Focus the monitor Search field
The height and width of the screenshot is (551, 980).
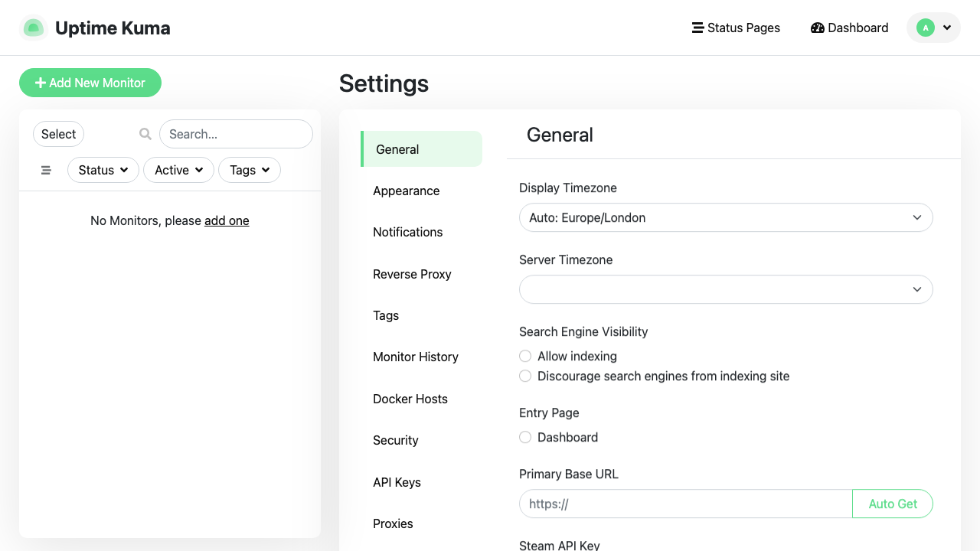[236, 134]
